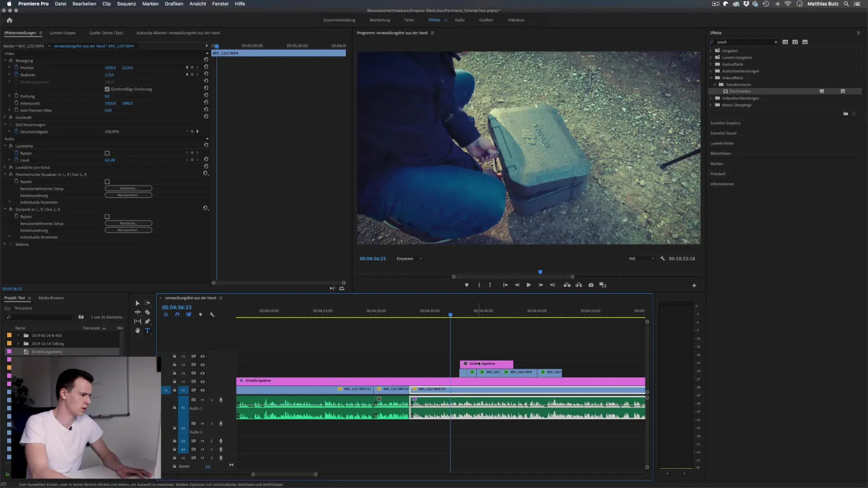The height and width of the screenshot is (488, 868).
Task: Open timeline display settings wrench
Action: coord(212,314)
